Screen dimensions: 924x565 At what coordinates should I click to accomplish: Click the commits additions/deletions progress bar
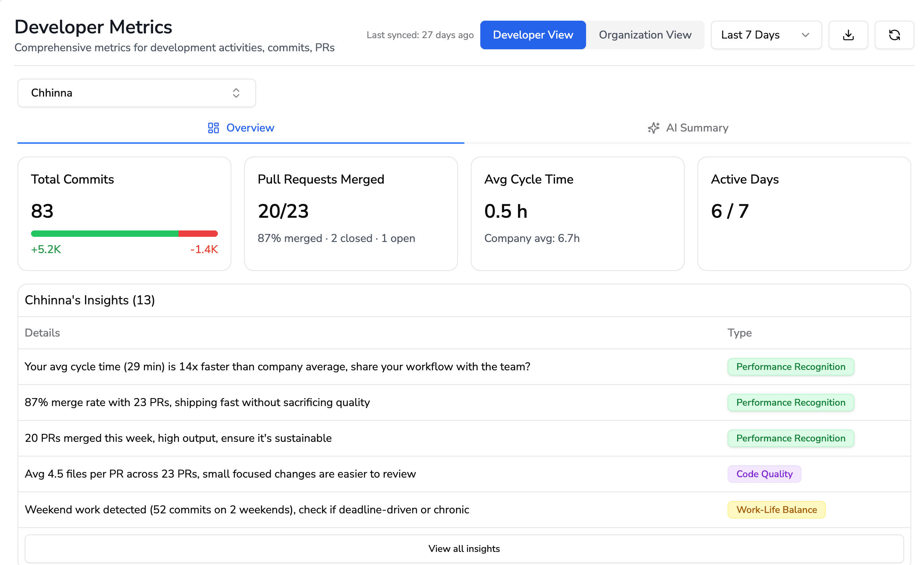tap(124, 234)
